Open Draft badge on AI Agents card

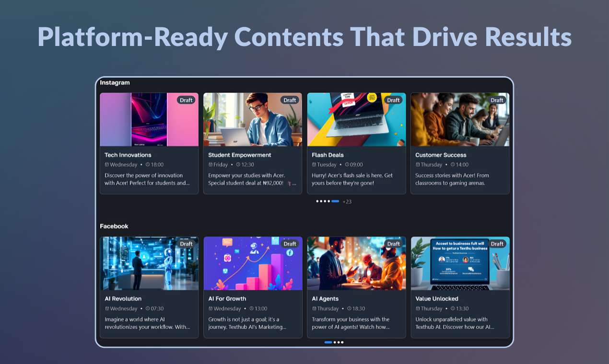point(393,244)
